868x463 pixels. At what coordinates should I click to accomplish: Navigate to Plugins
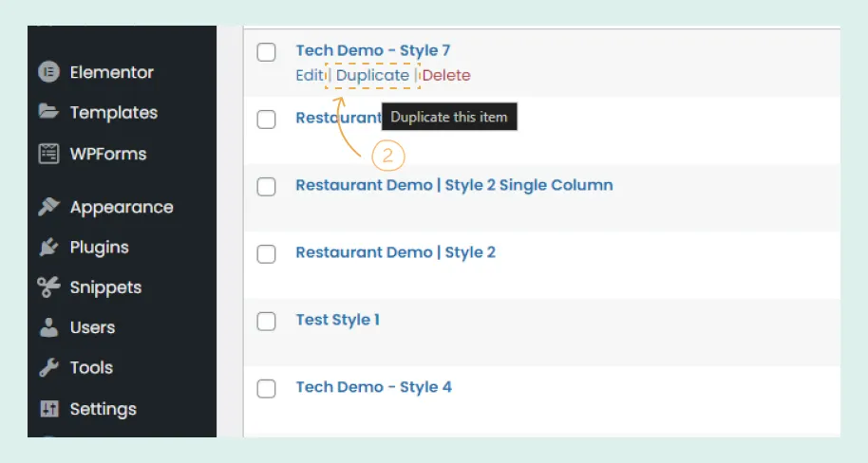pyautogui.click(x=99, y=248)
